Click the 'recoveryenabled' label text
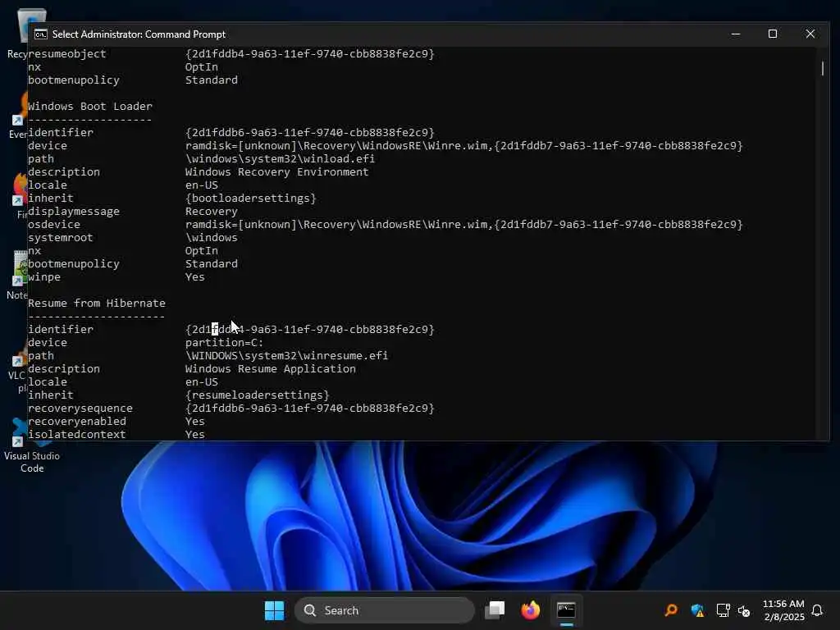This screenshot has height=630, width=840. pyautogui.click(x=76, y=421)
